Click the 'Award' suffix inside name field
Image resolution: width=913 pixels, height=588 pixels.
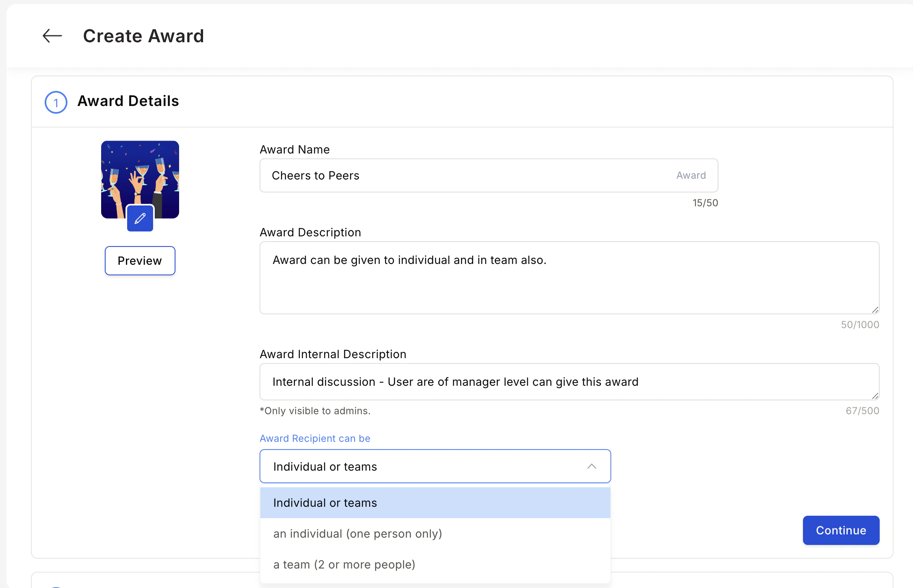coord(691,175)
